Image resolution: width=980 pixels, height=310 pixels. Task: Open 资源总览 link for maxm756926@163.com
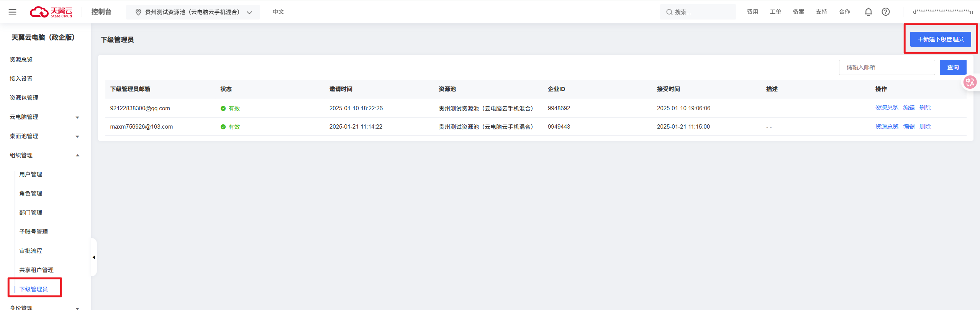[887, 127]
